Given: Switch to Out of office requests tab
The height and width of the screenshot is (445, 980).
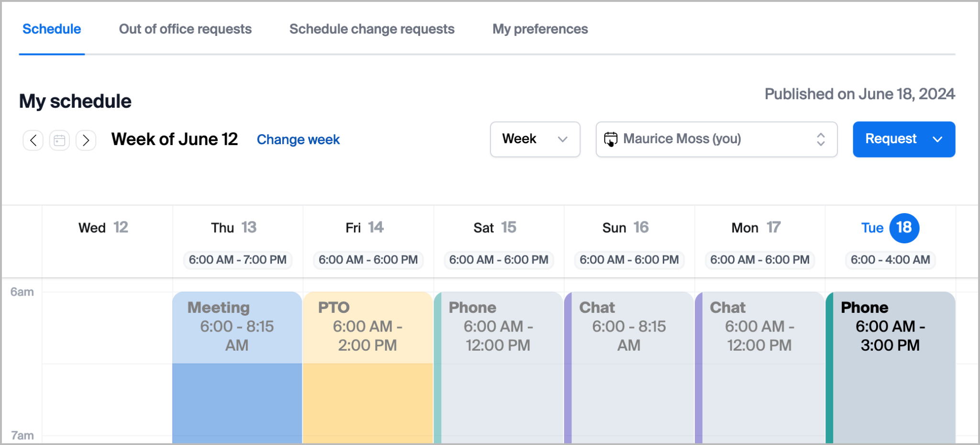Looking at the screenshot, I should (185, 29).
